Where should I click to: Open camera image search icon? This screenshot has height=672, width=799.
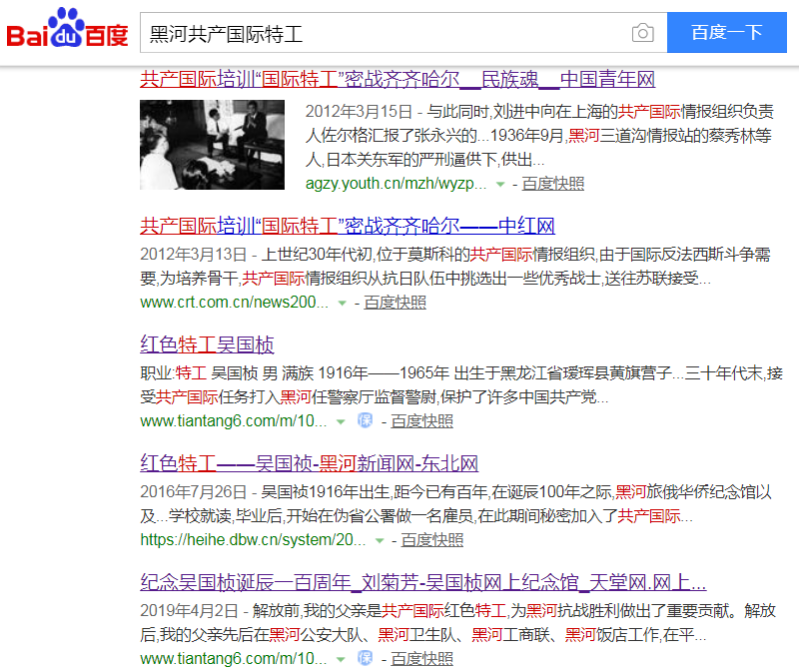(x=642, y=33)
